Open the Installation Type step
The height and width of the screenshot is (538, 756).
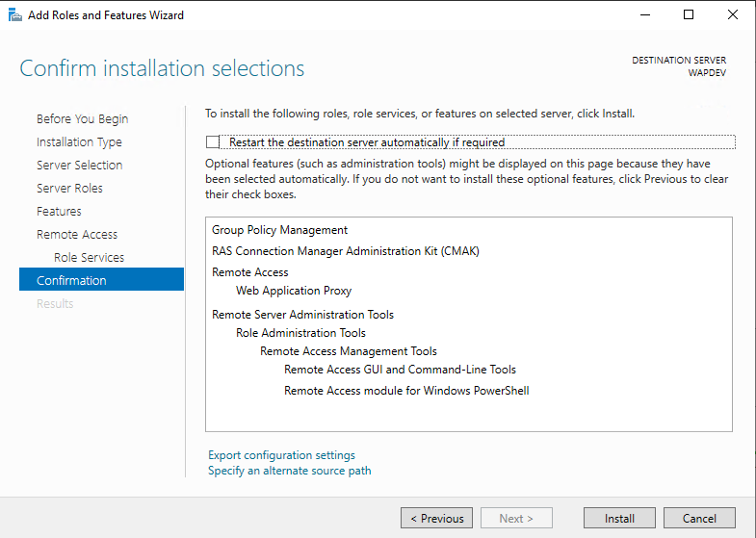coord(79,142)
